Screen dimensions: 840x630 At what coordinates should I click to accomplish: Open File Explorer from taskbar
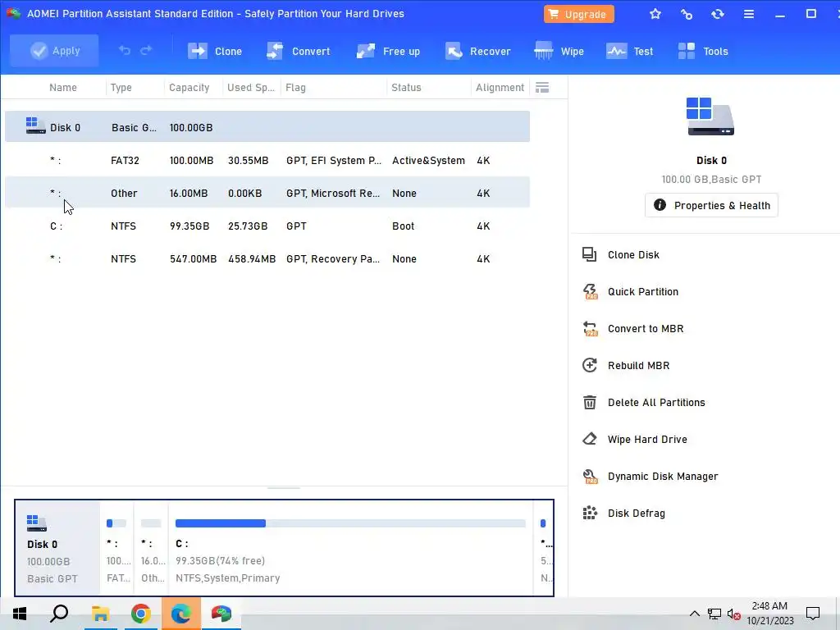[x=100, y=614]
